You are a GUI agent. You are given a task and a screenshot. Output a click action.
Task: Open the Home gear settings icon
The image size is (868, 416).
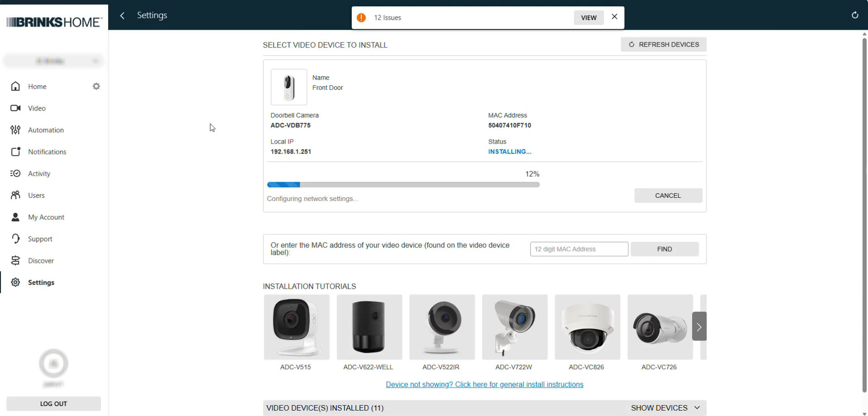click(x=96, y=86)
